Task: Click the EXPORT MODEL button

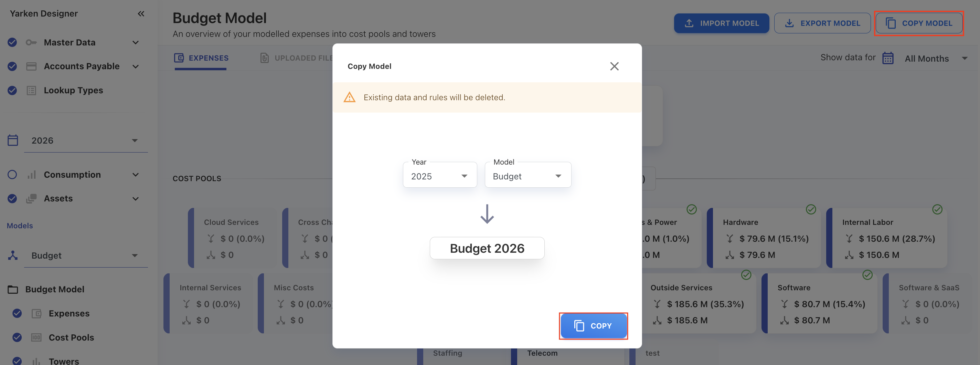Action: point(822,23)
